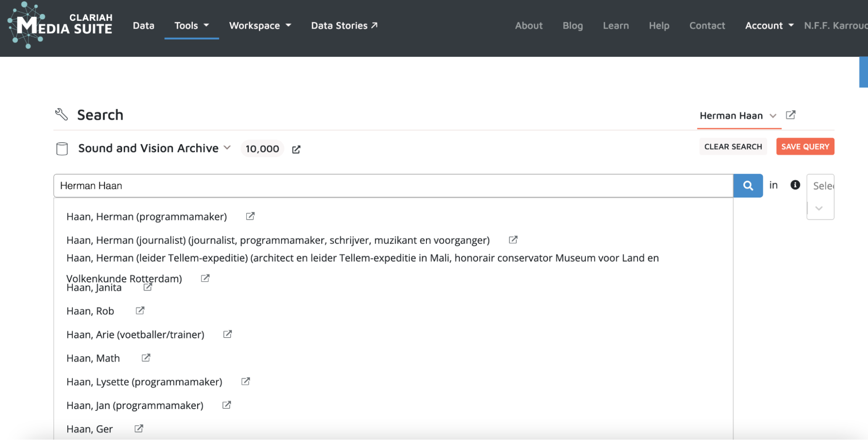Open the Workspace dropdown menu
Viewport: 868px width, 440px height.
click(260, 26)
